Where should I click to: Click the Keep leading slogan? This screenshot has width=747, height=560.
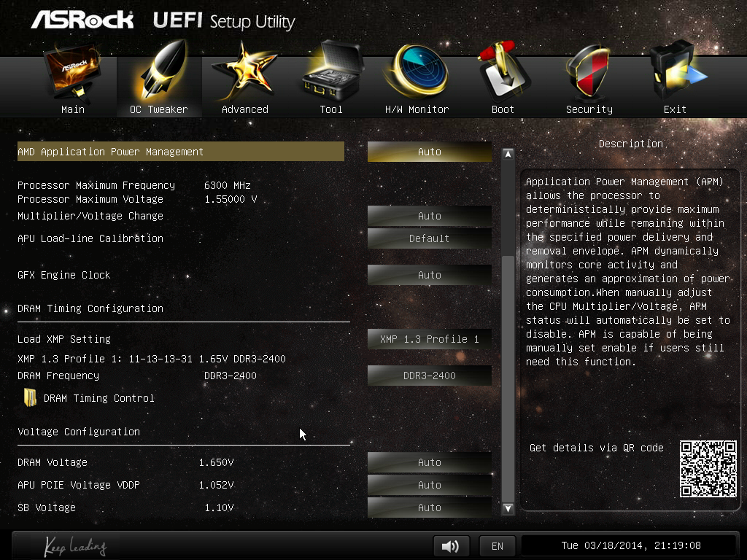75,545
